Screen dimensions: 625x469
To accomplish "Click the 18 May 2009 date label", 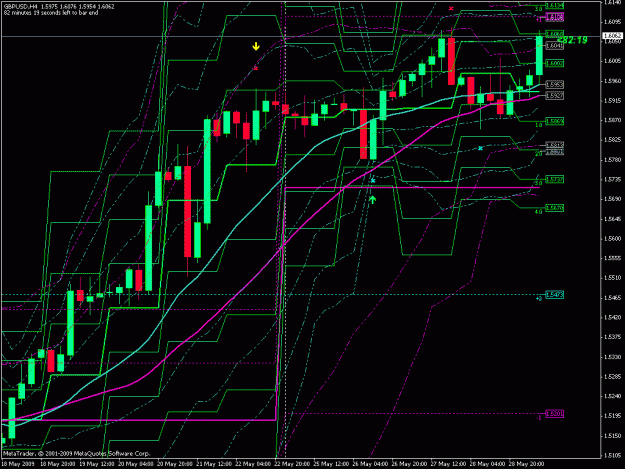I will tap(18, 464).
